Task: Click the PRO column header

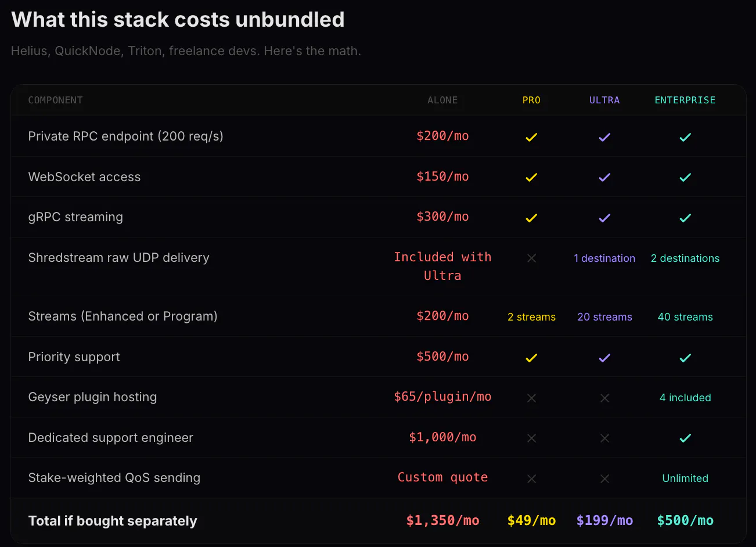Action: (x=531, y=100)
